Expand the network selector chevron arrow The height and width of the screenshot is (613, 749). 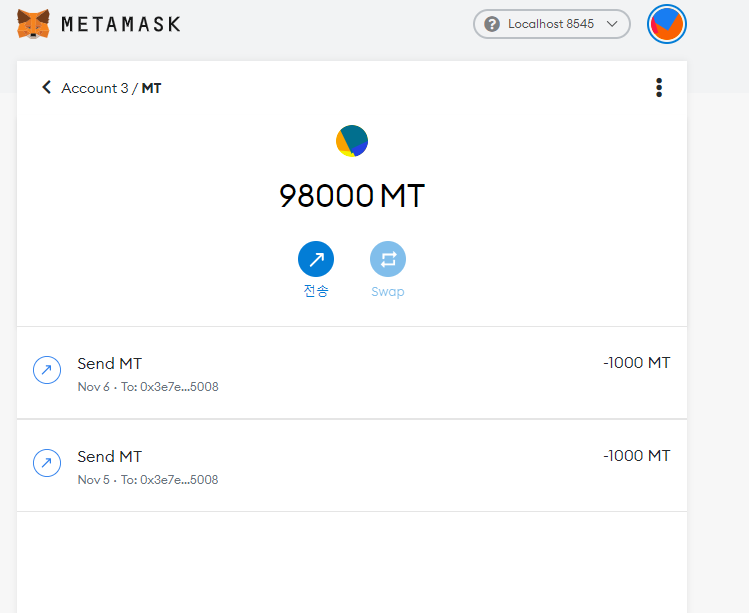pos(612,24)
